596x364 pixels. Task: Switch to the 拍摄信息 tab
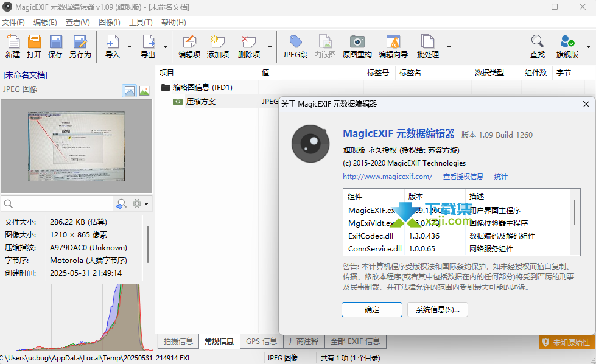point(178,341)
